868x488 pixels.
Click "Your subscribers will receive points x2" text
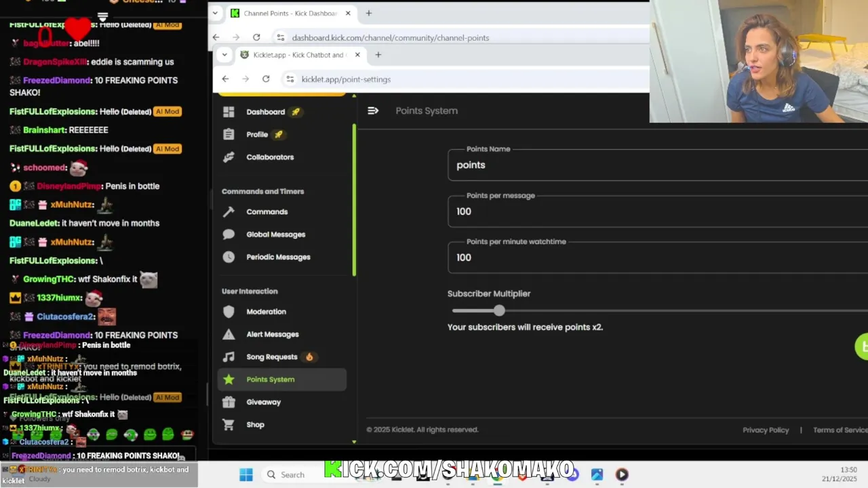[525, 327]
